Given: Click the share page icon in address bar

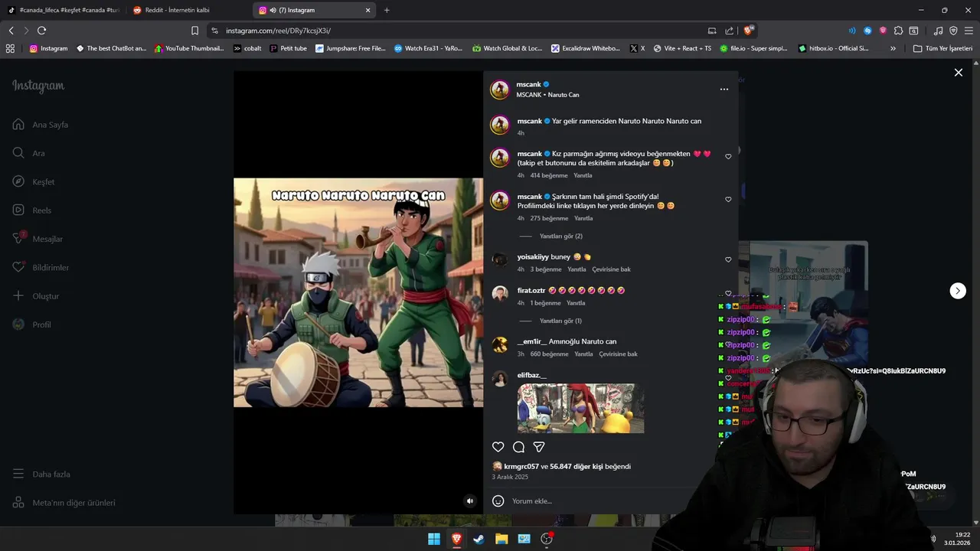Looking at the screenshot, I should click(729, 31).
